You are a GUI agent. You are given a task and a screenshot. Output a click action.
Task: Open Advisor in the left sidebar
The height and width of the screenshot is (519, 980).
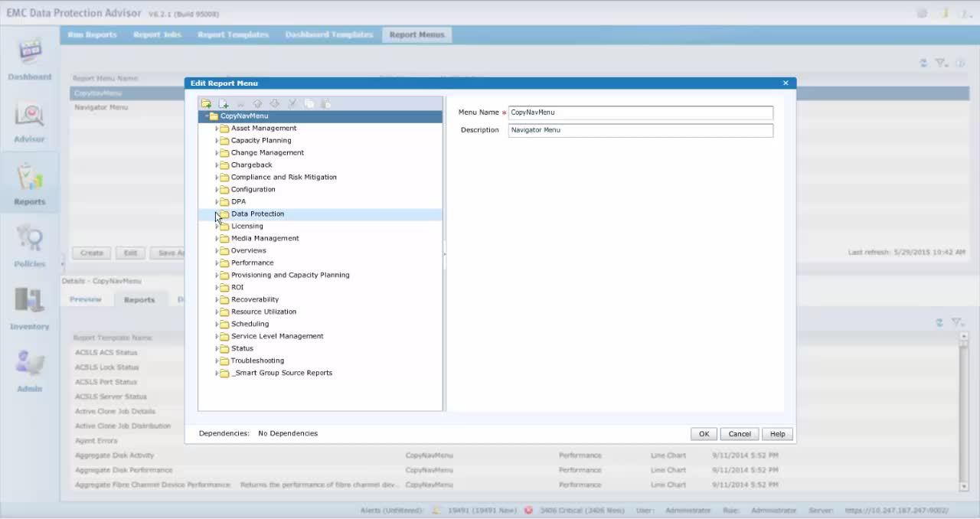coord(30,122)
